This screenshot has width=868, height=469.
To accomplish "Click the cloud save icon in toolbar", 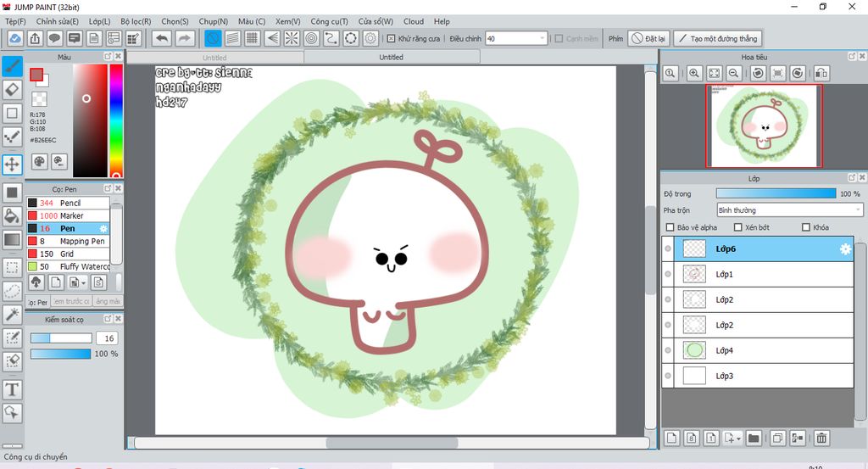I will (x=15, y=39).
